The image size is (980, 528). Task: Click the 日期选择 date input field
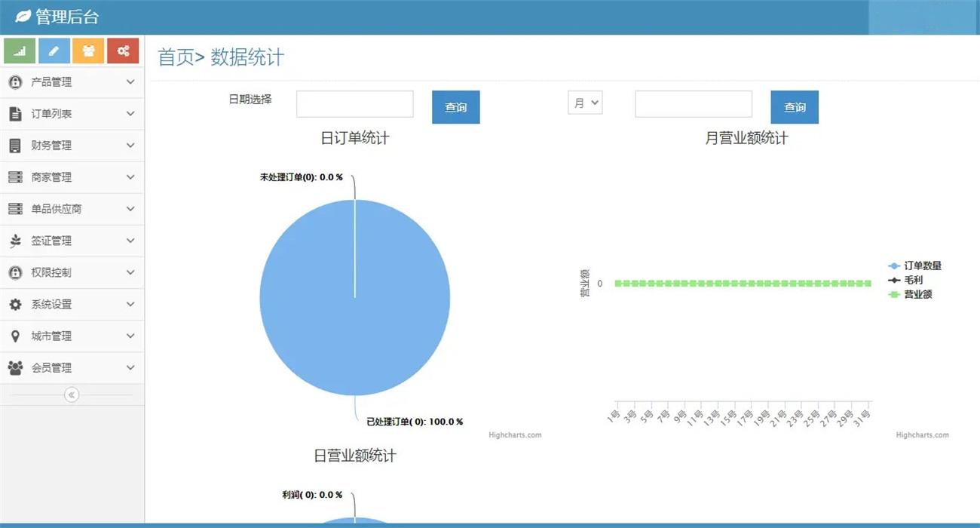coord(355,104)
